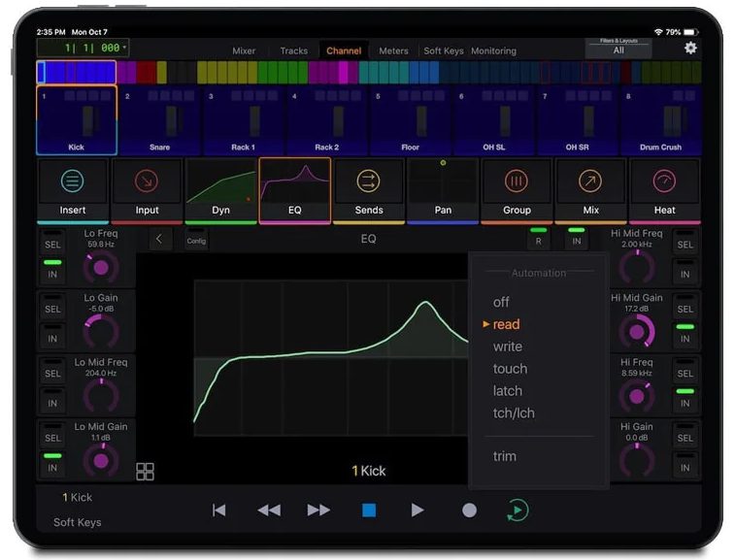Open the Sends panel icon
The height and width of the screenshot is (560, 735).
(x=369, y=181)
